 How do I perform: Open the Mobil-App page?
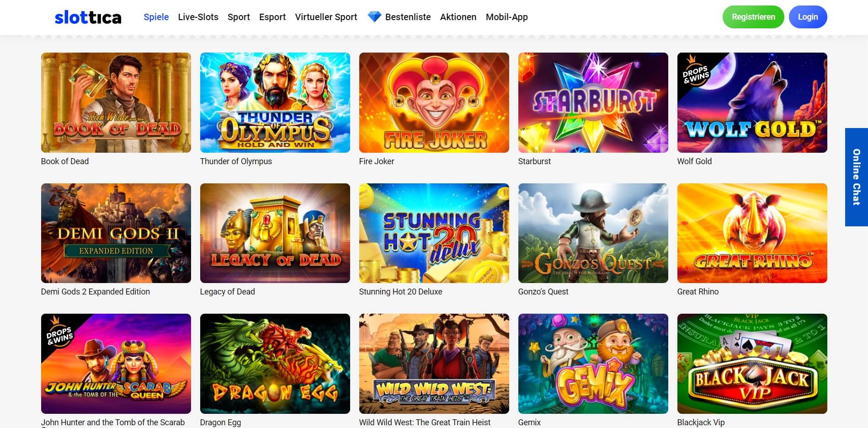[506, 17]
